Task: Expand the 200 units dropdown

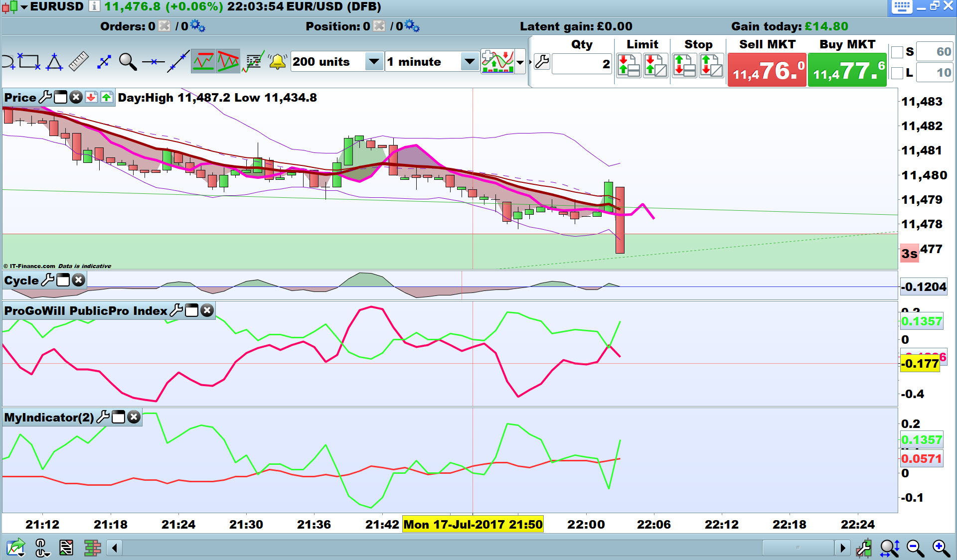Action: click(x=373, y=62)
